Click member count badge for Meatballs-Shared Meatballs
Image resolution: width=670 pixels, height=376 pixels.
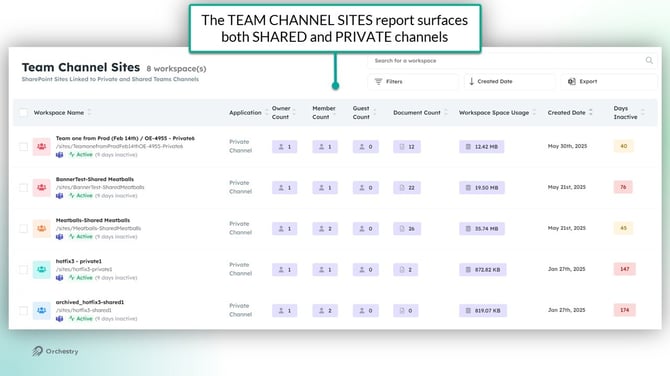(x=325, y=229)
